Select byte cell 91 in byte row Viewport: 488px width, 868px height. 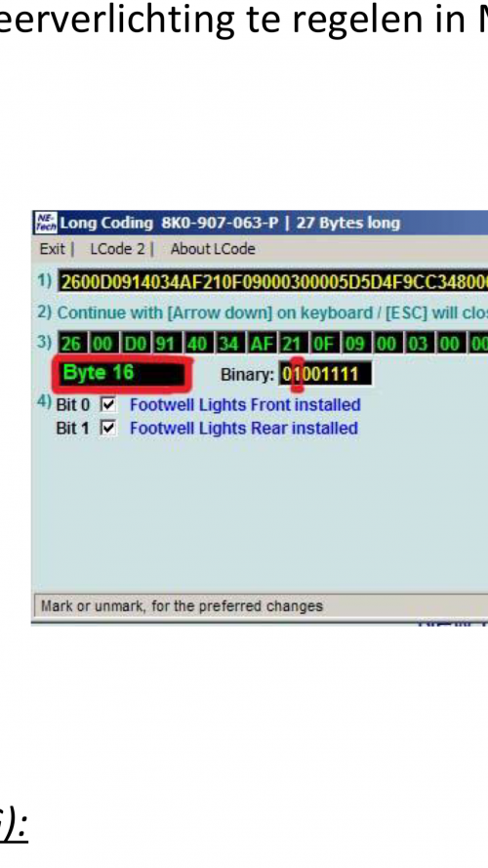click(165, 344)
